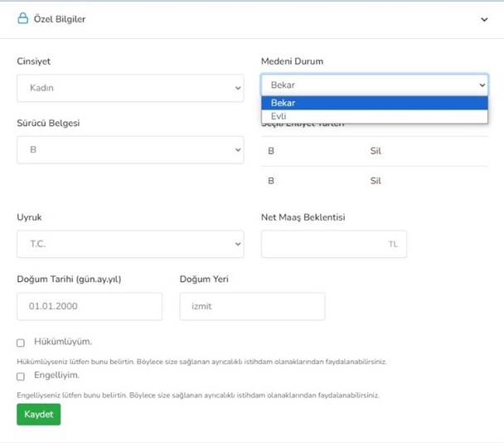Open the Uyruk dropdown showing T.C.
Image resolution: width=504 pixels, height=443 pixels.
tap(129, 244)
